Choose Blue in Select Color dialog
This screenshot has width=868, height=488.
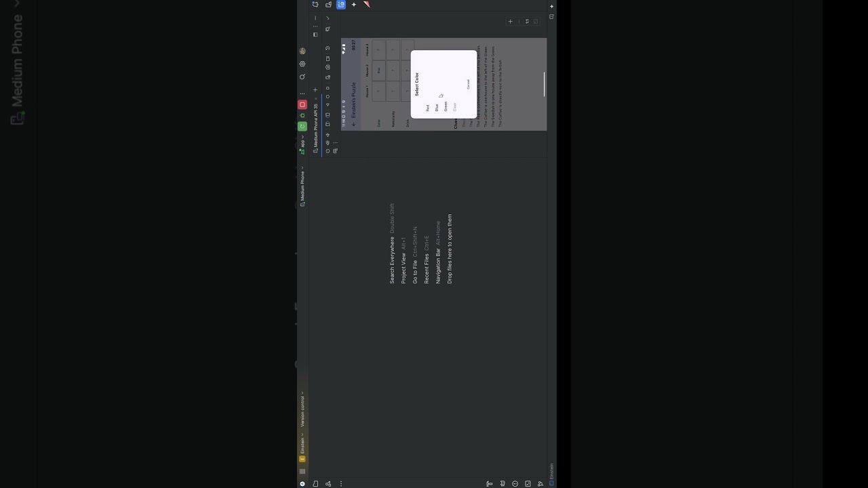pyautogui.click(x=437, y=108)
